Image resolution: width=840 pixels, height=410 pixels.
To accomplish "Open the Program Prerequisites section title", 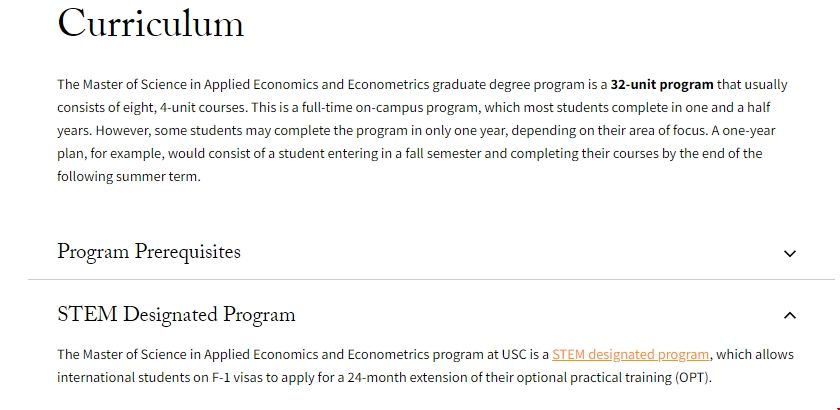I will pyautogui.click(x=149, y=252).
